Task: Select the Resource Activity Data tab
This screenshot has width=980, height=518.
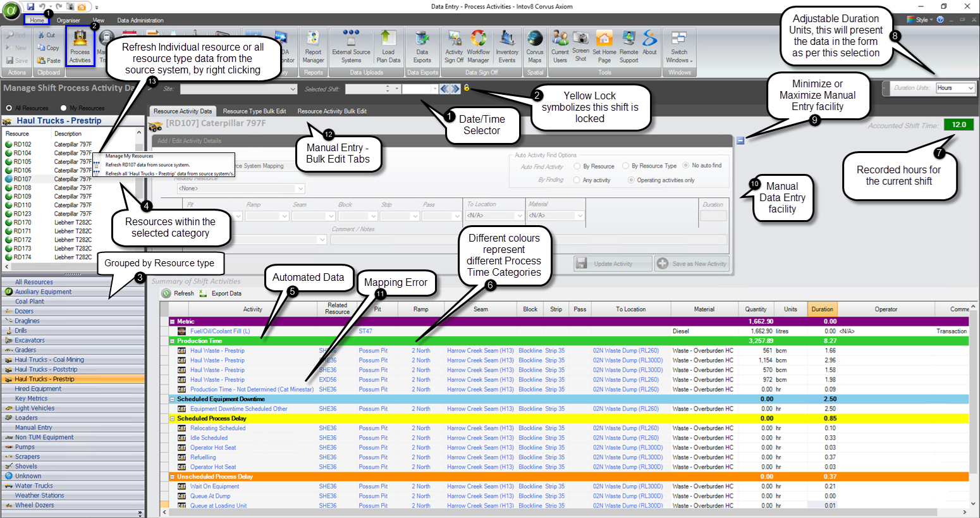Action: point(183,111)
